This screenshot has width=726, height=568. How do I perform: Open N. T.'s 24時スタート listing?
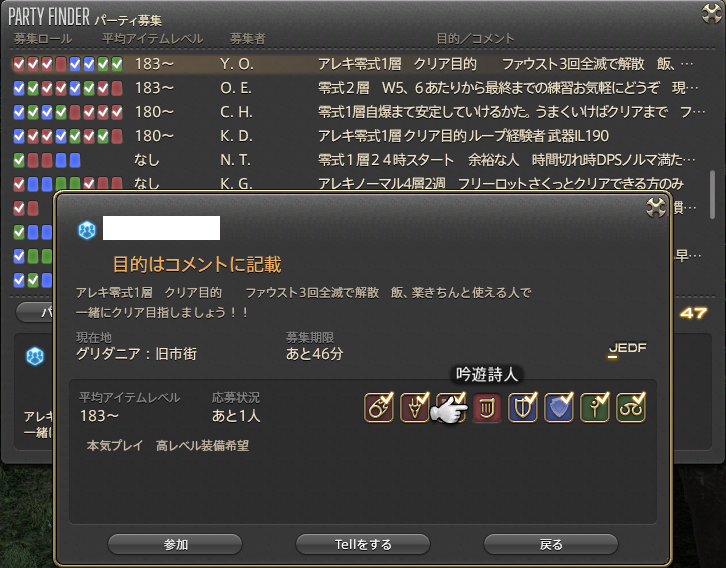tap(357, 160)
